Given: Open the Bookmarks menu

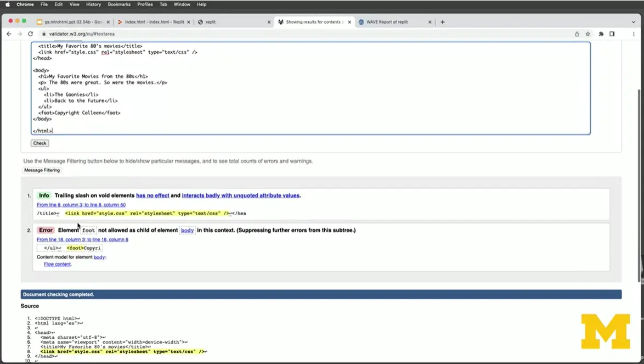Looking at the screenshot, I should pos(119,4).
